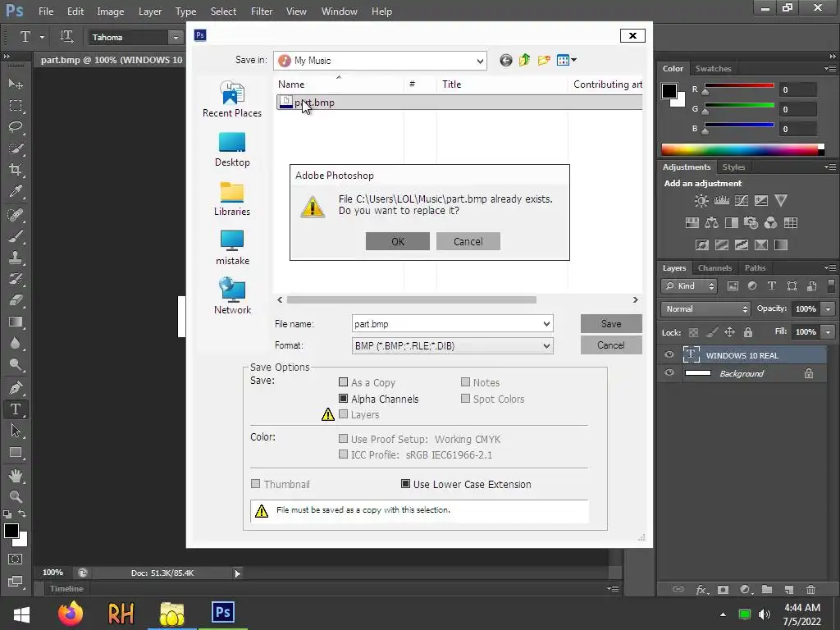
Task: Select the Pen tool
Action: coord(16,387)
